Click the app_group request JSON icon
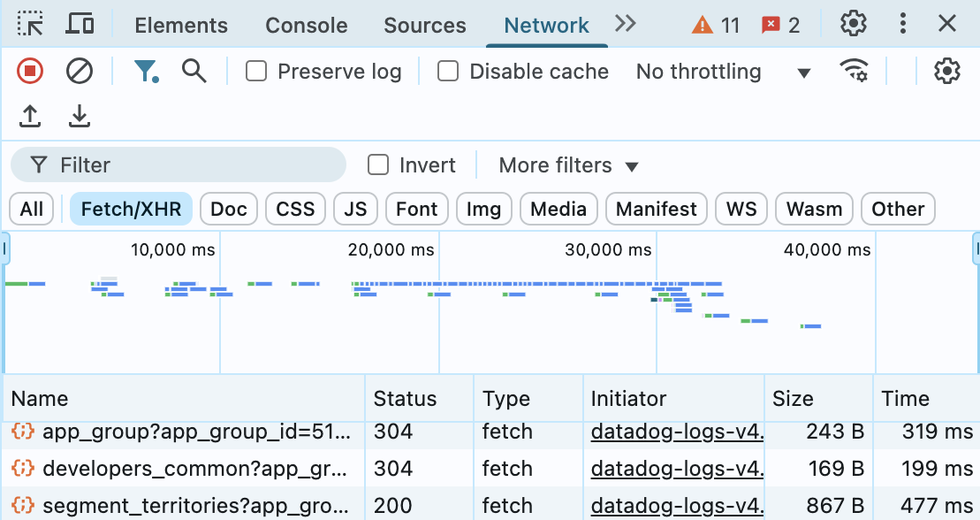The height and width of the screenshot is (520, 980). tap(22, 432)
